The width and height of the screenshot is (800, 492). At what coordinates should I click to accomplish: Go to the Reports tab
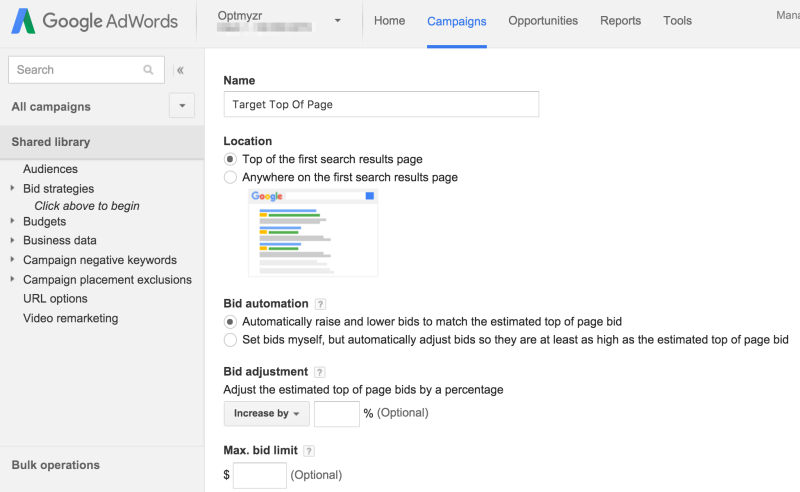620,21
